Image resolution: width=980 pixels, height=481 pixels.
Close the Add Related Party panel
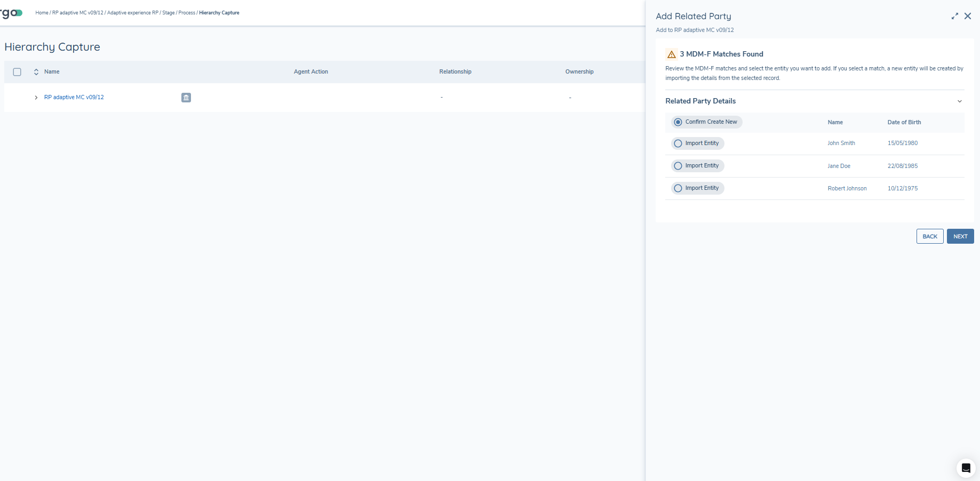coord(968,16)
